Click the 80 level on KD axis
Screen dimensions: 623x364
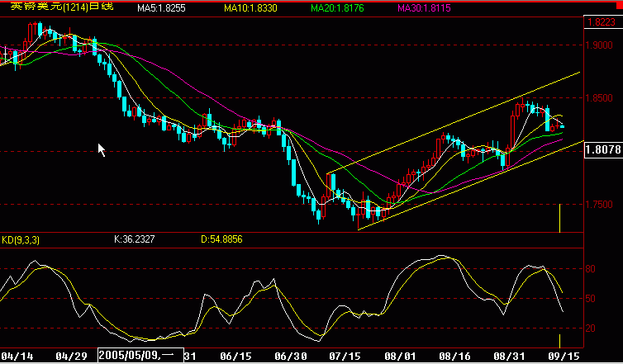coord(591,269)
